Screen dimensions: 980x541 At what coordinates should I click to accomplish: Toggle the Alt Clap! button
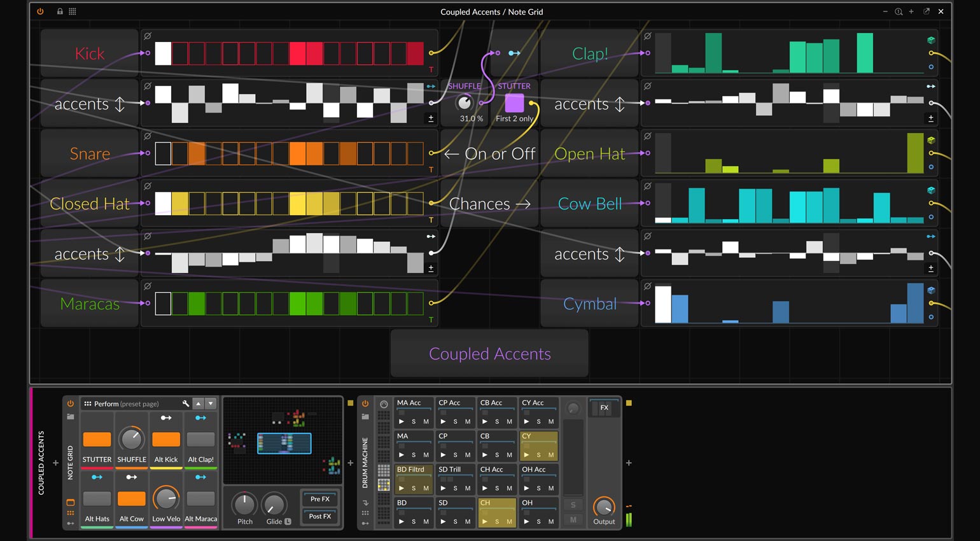click(x=200, y=439)
